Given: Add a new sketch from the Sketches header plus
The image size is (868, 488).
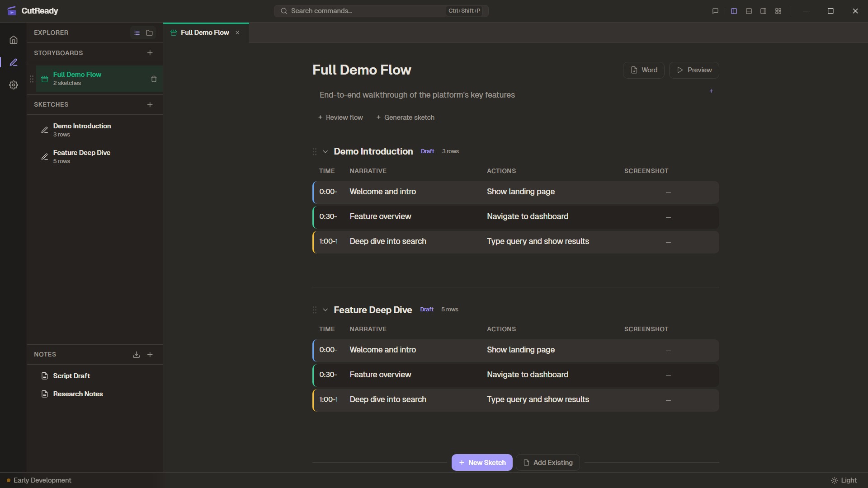Looking at the screenshot, I should 150,104.
